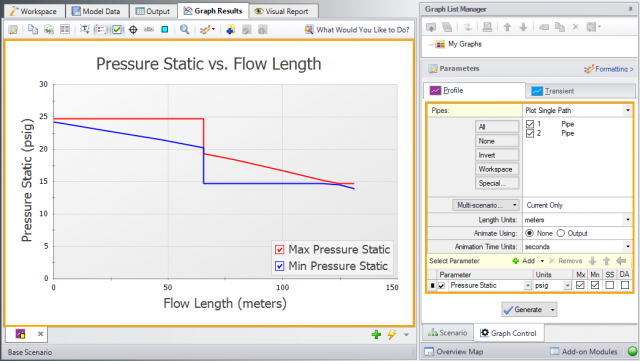Screen dimensions: 640x361
Task: Click the move up arrow in Graph List Manager
Action: click(x=507, y=27)
